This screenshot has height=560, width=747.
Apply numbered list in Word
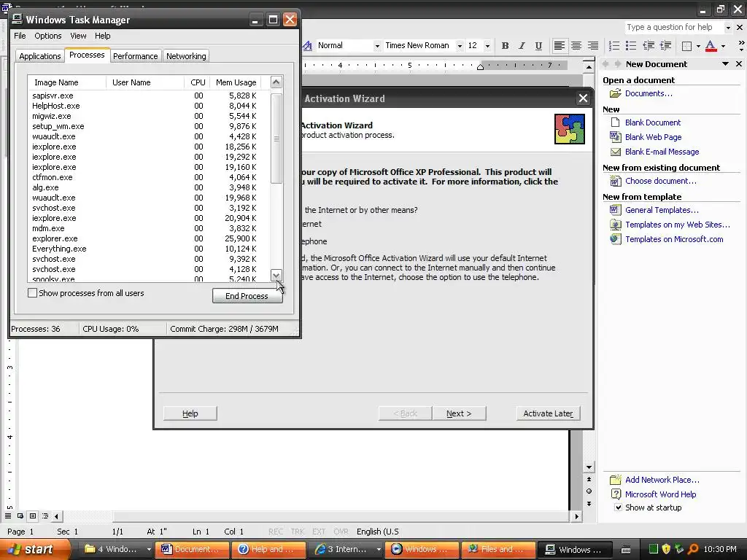click(614, 46)
